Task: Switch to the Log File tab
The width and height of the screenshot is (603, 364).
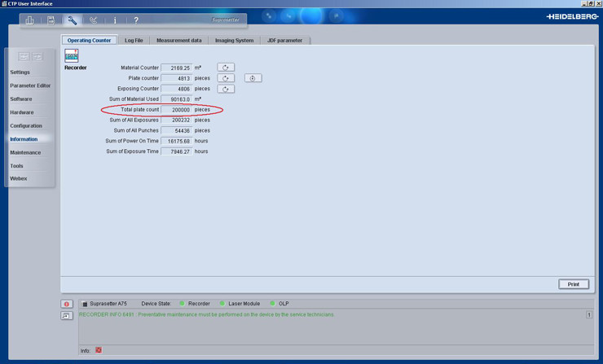Action: pyautogui.click(x=134, y=40)
